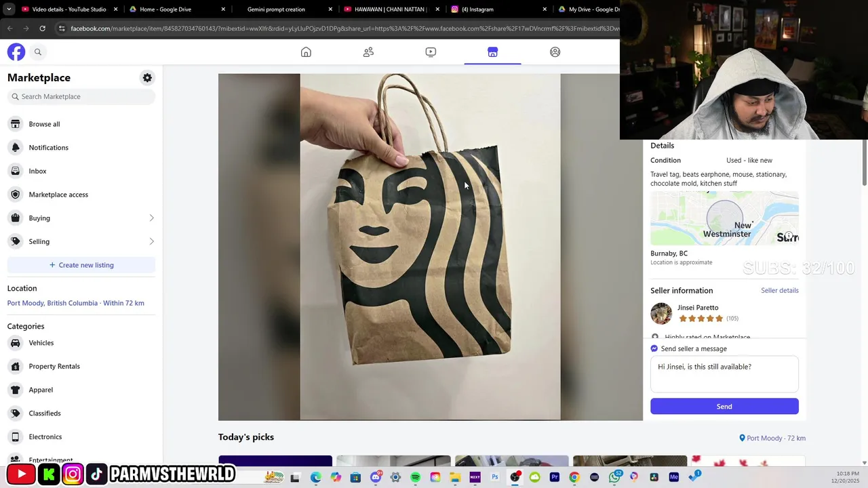
Task: Expand the Buying section arrow
Action: click(x=151, y=218)
